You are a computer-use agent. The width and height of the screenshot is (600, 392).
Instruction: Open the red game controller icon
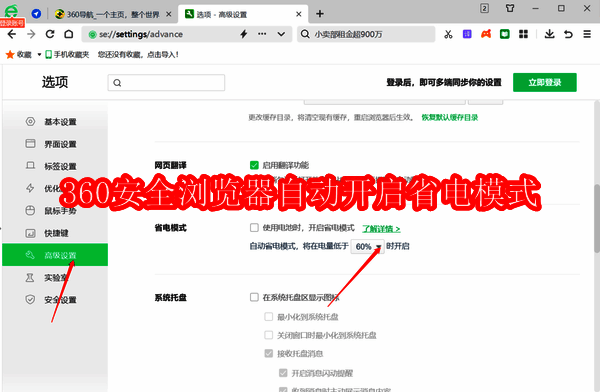486,34
